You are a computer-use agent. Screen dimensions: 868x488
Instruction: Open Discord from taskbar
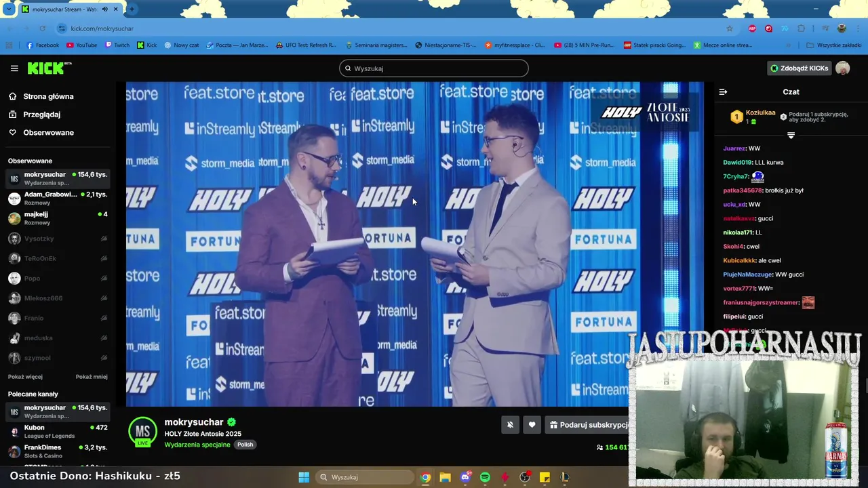pyautogui.click(x=465, y=477)
